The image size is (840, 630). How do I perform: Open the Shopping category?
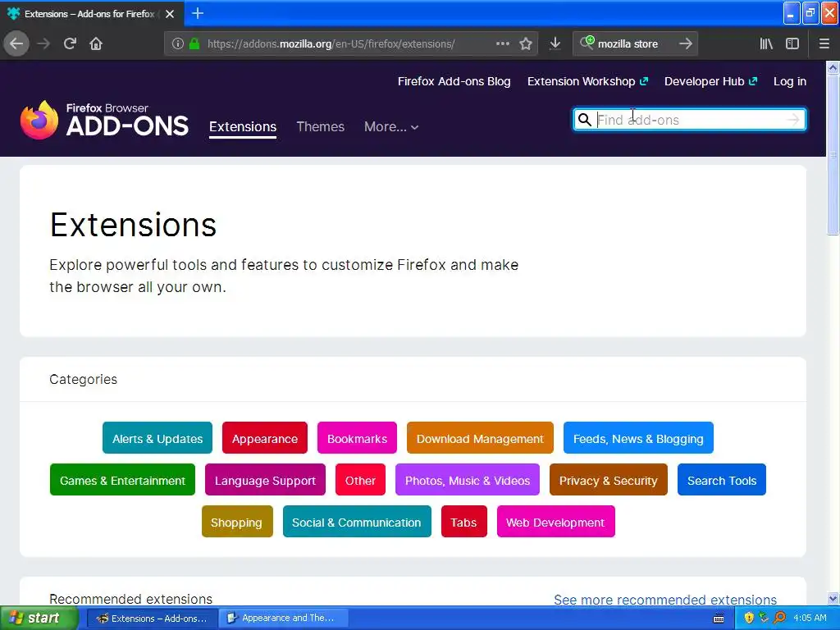click(x=237, y=522)
